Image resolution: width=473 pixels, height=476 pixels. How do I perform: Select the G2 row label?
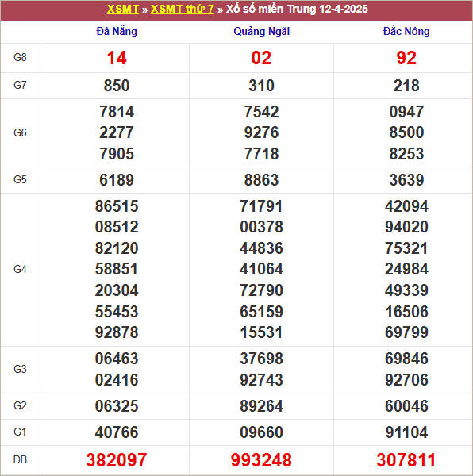(x=20, y=406)
